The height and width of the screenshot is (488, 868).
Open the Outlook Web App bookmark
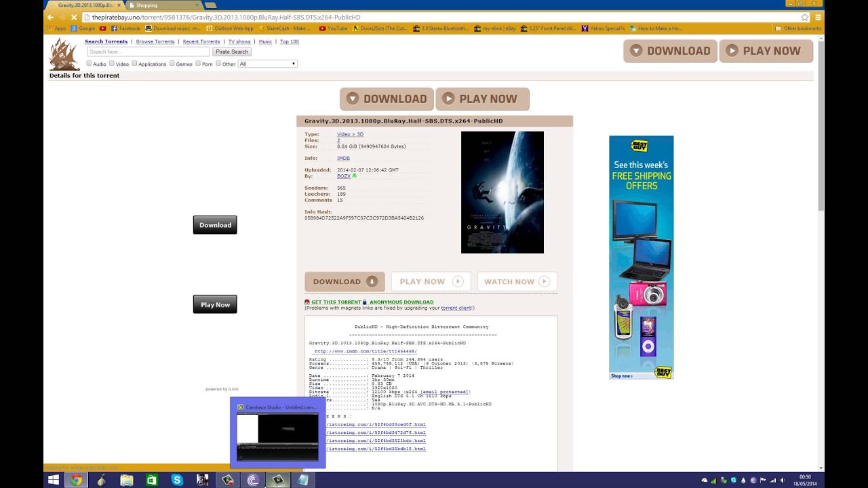(230, 28)
